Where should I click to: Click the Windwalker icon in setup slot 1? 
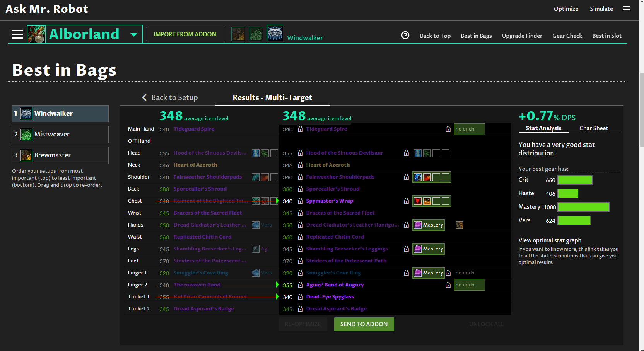tap(26, 114)
